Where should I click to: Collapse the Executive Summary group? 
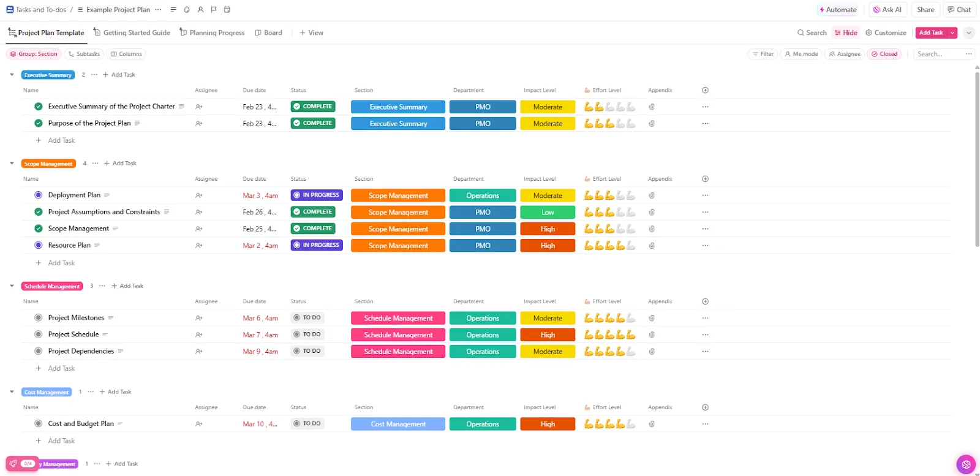pyautogui.click(x=12, y=75)
